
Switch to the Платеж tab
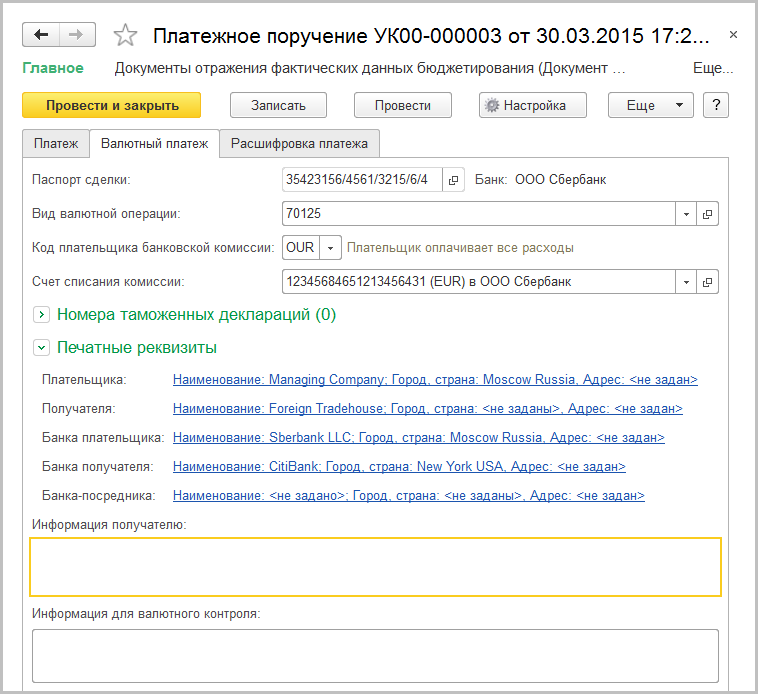pyautogui.click(x=56, y=144)
